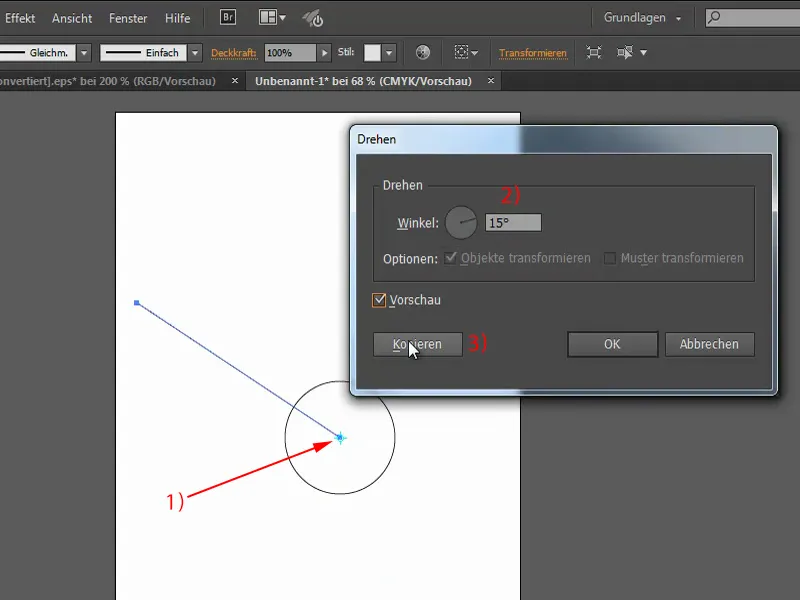Expand the select similar dropdown arrow
The height and width of the screenshot is (600, 800).
tap(643, 52)
